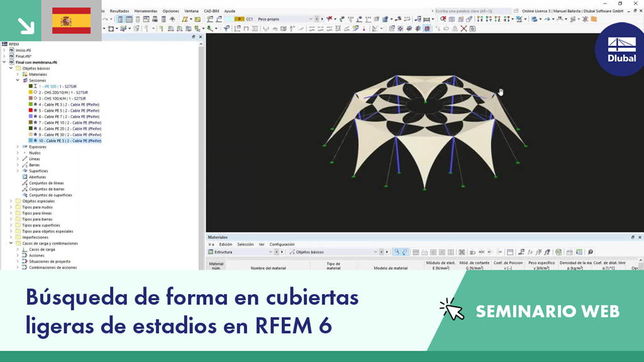Click the magnifier with red X icon
This screenshot has width=644, height=362.
tap(443, 19)
